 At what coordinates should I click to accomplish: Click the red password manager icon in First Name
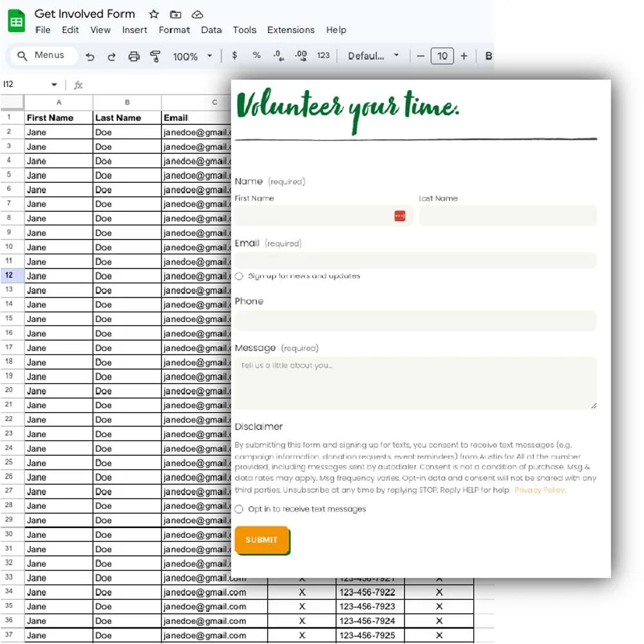click(400, 216)
